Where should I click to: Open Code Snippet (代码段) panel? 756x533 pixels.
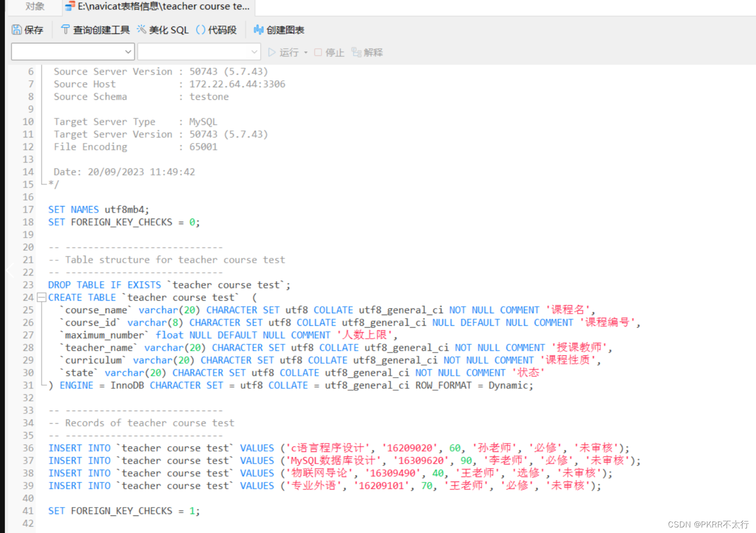pos(216,30)
